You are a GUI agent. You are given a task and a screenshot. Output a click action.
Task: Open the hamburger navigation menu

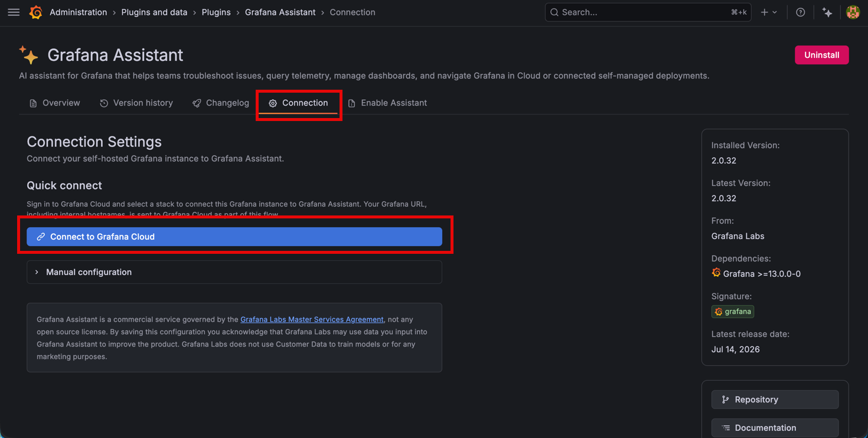(x=14, y=12)
